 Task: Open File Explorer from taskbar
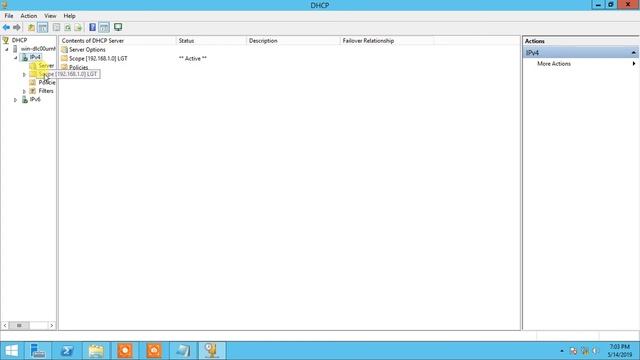(96, 351)
